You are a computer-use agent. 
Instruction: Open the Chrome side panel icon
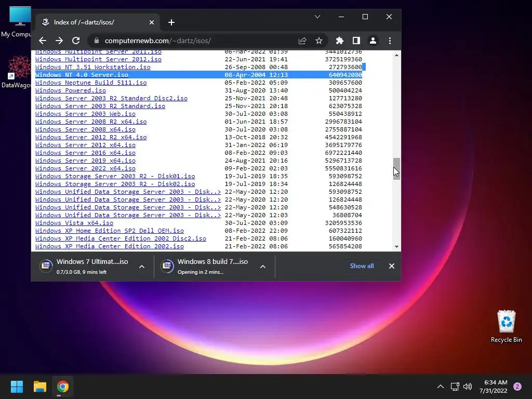356,41
